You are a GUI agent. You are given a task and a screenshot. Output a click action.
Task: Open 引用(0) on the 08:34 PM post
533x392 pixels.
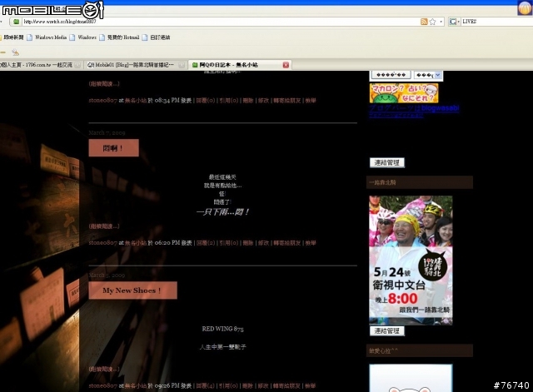click(229, 101)
